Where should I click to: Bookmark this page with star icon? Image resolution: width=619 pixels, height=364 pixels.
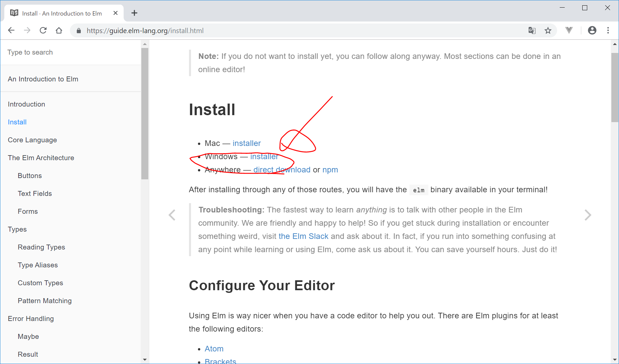548,30
